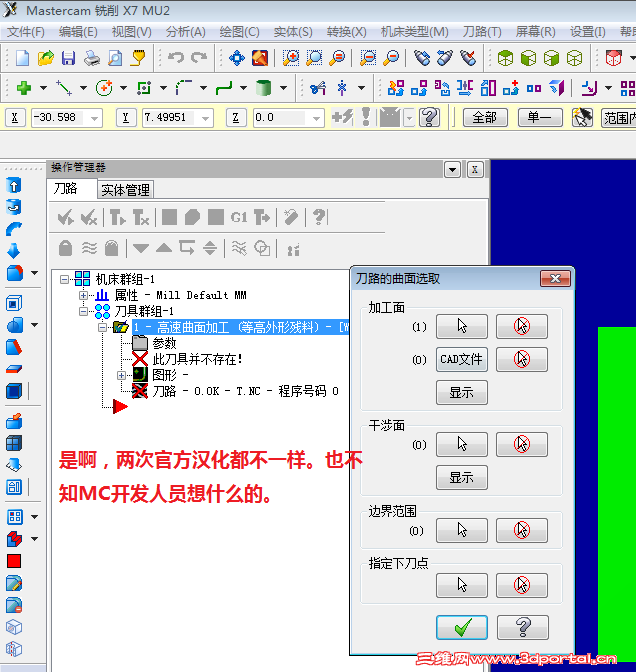Select the 高速曲面加工 operation row
The width and height of the screenshot is (636, 672).
point(240,327)
